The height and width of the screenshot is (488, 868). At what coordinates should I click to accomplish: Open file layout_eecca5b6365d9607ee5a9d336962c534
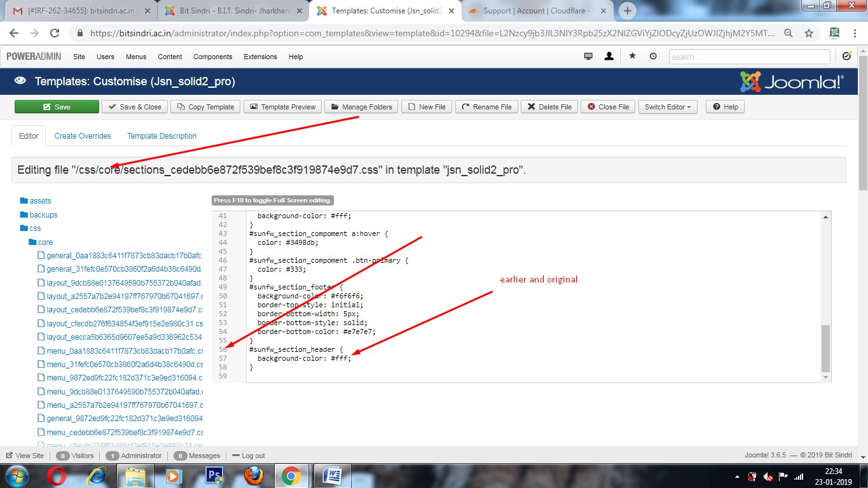click(120, 337)
